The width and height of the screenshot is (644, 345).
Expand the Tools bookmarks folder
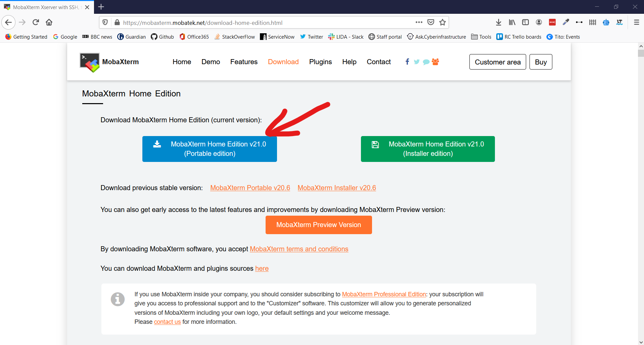pos(481,37)
